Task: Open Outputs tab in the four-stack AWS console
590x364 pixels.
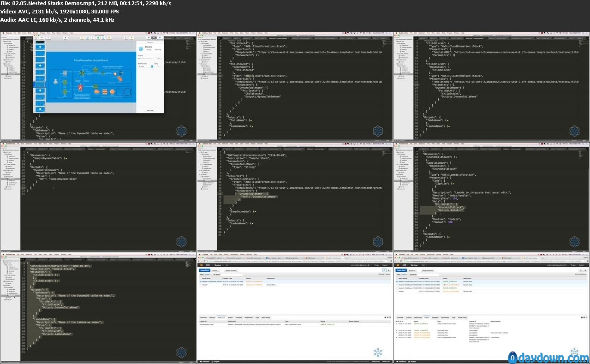Action: point(409,317)
